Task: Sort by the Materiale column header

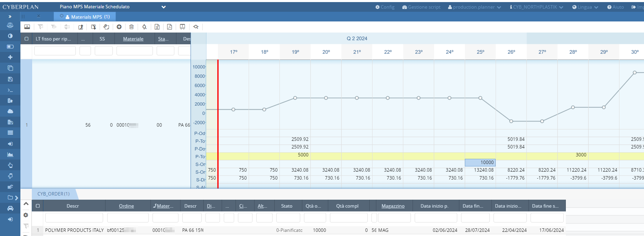Action: coord(133,39)
